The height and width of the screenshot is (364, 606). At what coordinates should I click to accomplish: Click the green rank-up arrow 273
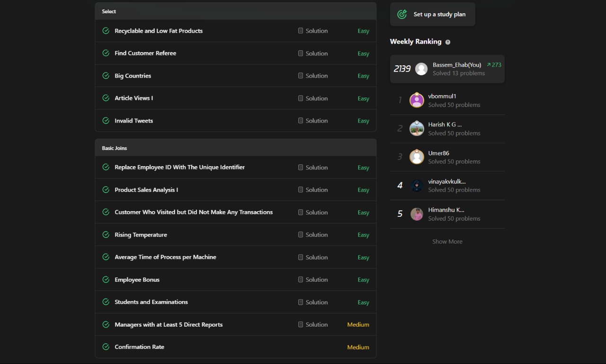[x=494, y=65]
